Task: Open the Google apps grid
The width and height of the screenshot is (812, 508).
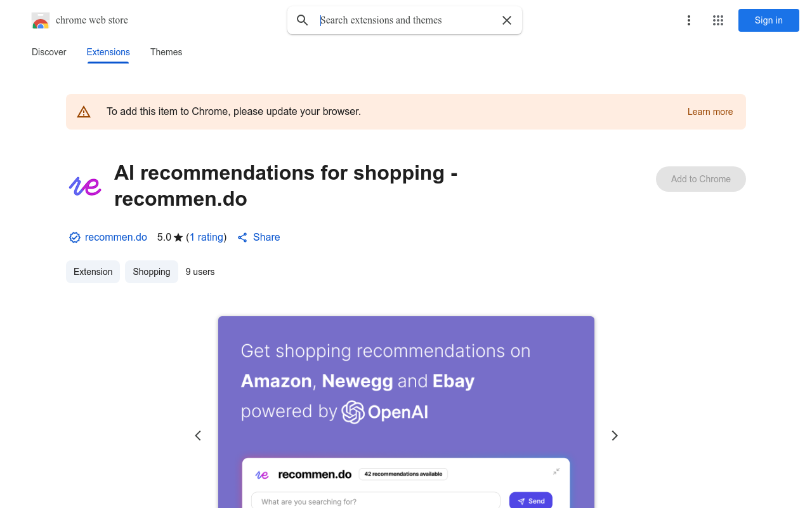Action: click(x=717, y=20)
